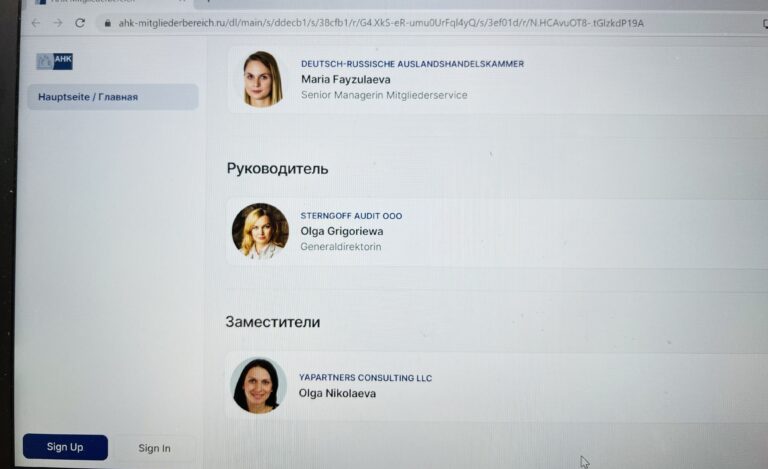
Task: Click the Maria Fayzulaeva name link
Action: [345, 79]
